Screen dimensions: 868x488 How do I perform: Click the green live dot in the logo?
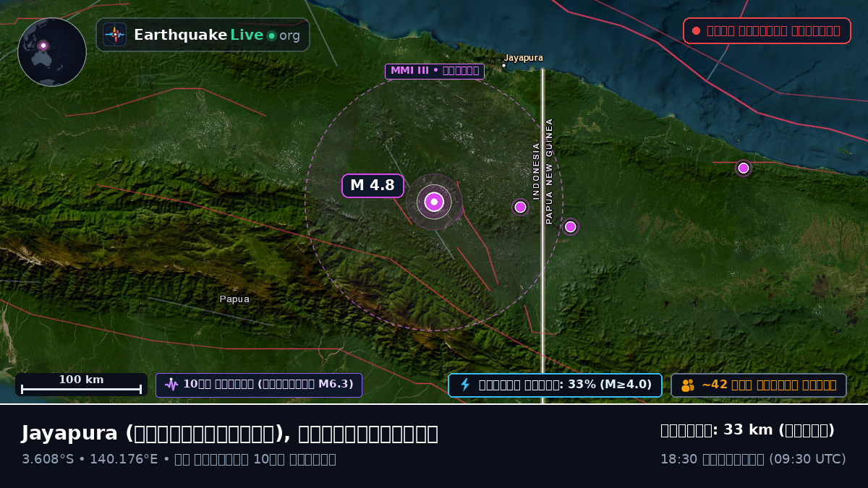(x=271, y=35)
